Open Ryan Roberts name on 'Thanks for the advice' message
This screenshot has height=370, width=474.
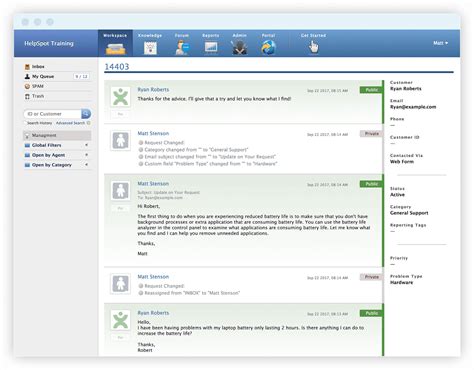tap(153, 90)
